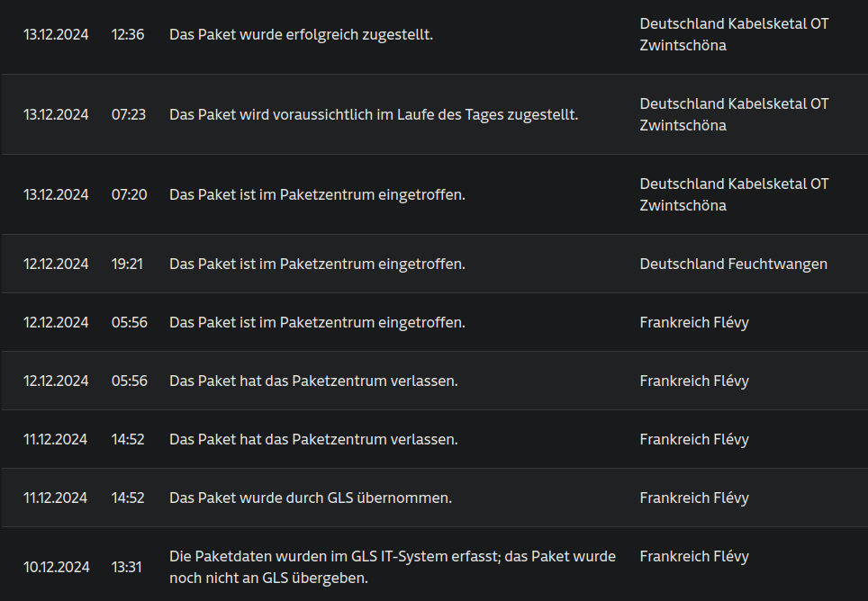
Task: Click the 07:20 timestamp
Action: pos(129,195)
